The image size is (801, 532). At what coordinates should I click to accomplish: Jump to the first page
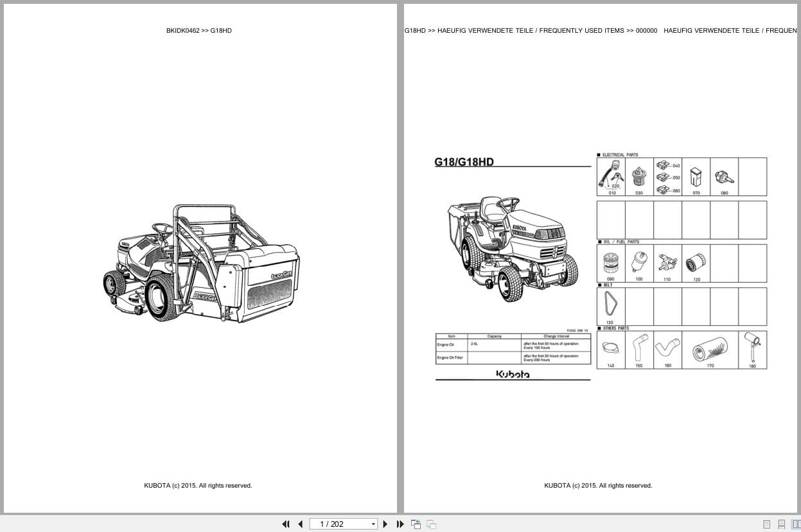286,524
